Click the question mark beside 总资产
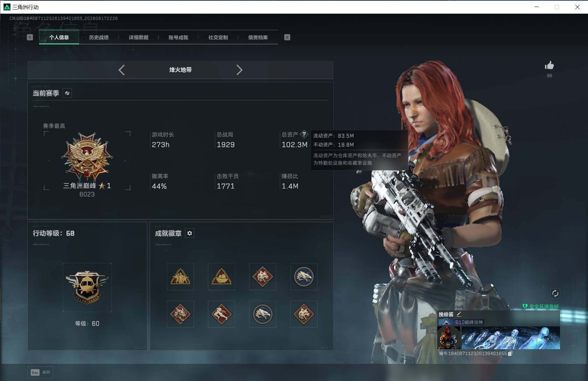Image resolution: width=588 pixels, height=381 pixels. 304,134
